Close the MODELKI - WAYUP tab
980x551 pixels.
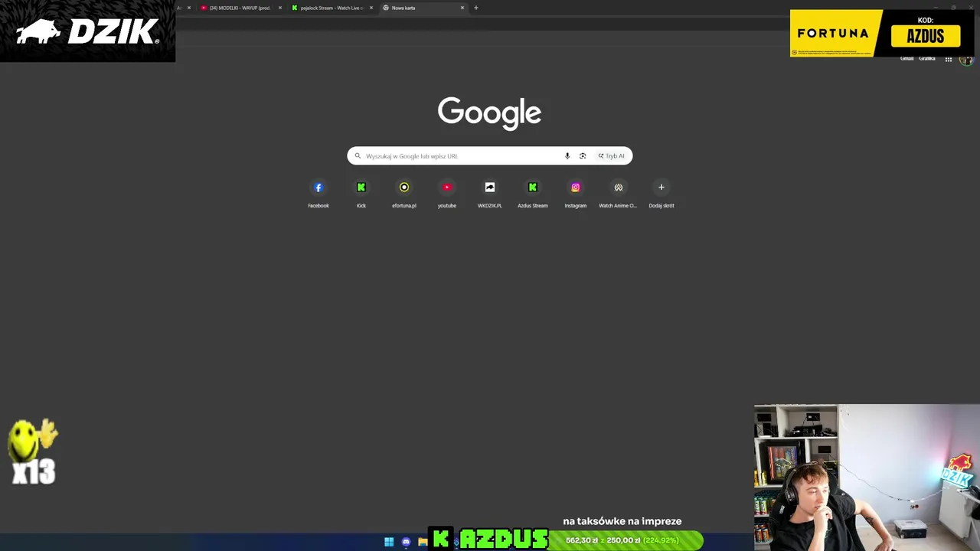(280, 8)
